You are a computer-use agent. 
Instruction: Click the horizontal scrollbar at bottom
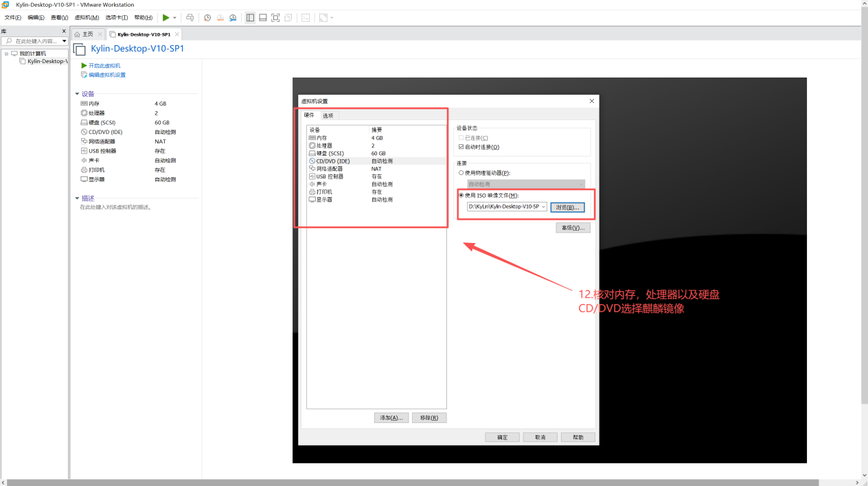[x=412, y=483]
